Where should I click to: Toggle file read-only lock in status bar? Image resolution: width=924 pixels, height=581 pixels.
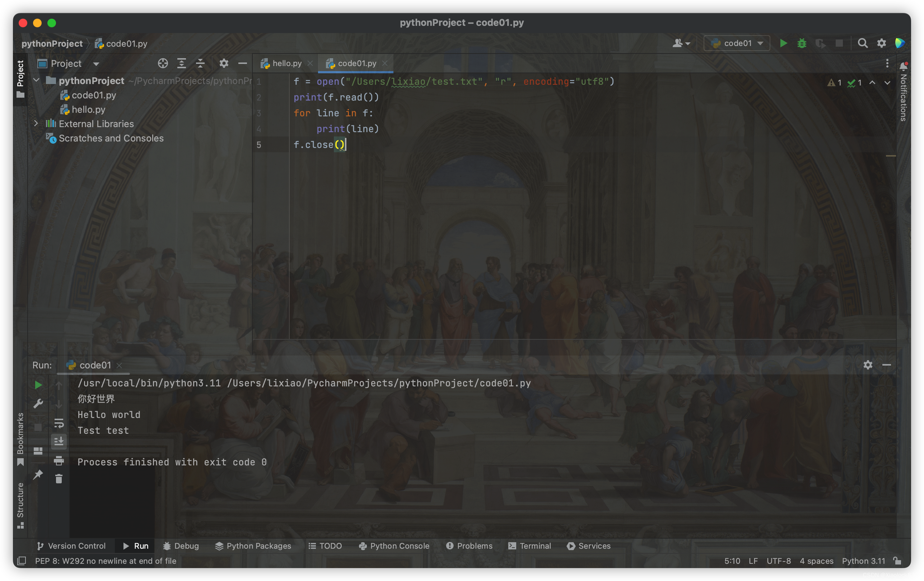point(897,561)
